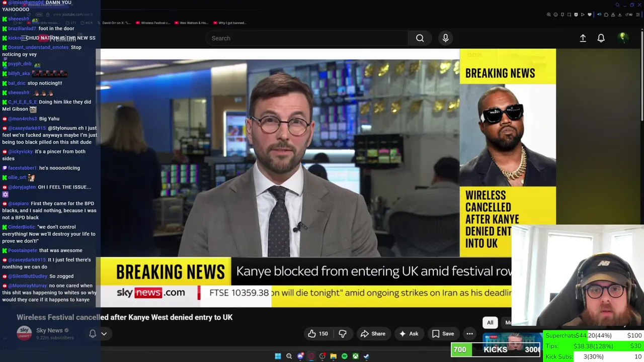Click the browser heart bookmark icon
This screenshot has width=644, height=362.
coord(590,15)
